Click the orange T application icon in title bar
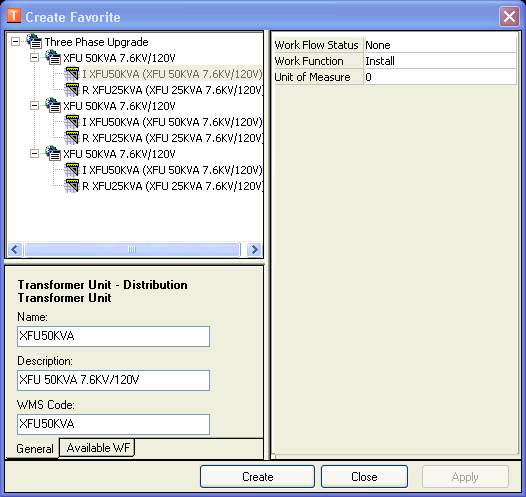This screenshot has height=497, width=526. coord(14,16)
